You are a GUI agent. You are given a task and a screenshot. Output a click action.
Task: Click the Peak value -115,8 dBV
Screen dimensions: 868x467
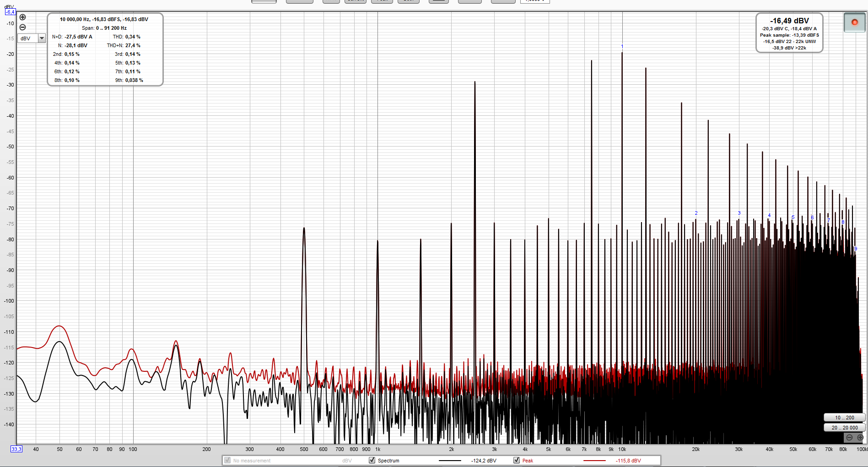[x=628, y=461]
